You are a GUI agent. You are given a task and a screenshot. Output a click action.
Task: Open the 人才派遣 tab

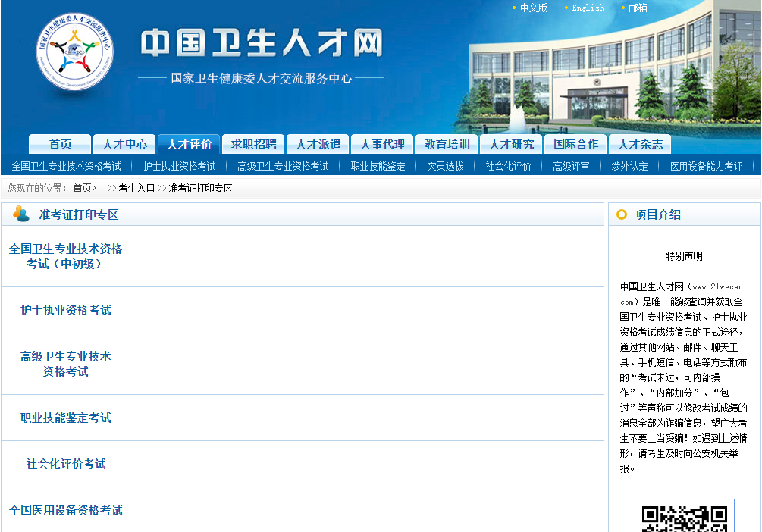click(x=318, y=144)
